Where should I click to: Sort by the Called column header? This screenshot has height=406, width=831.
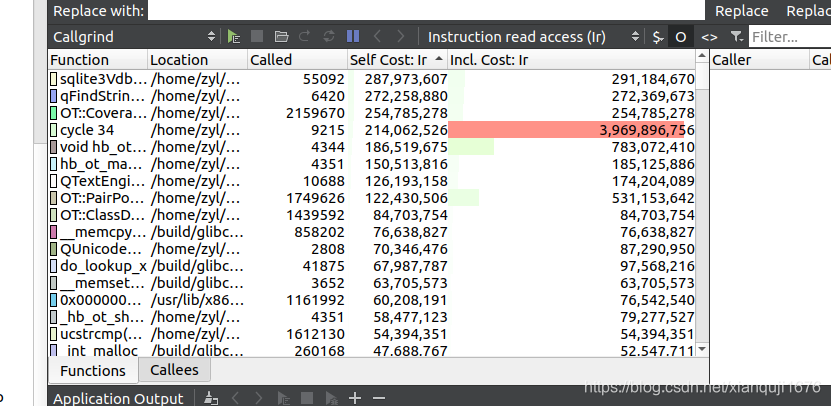[297, 60]
